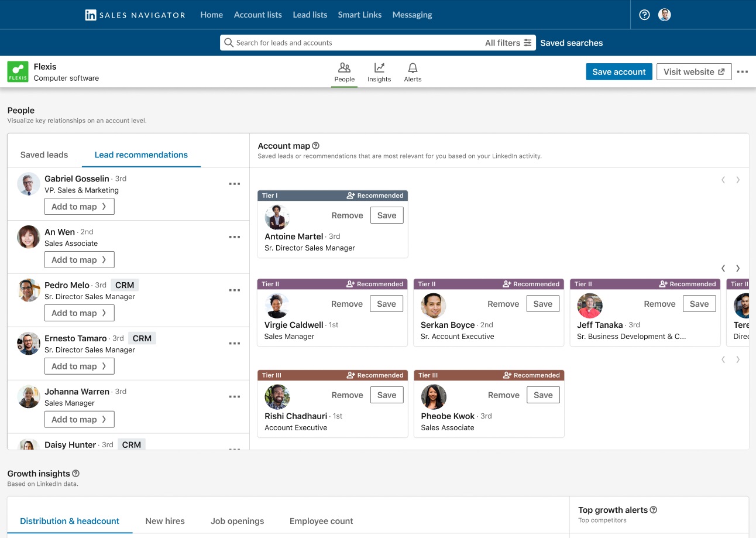This screenshot has height=538, width=756.
Task: Expand Add to map for Ernesto Tamaro
Action: pyautogui.click(x=80, y=366)
